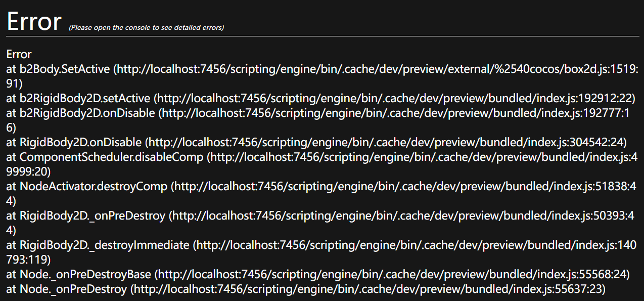This screenshot has width=644, height=301.
Task: Open the index.js:192912:22 source URL
Action: [394, 98]
